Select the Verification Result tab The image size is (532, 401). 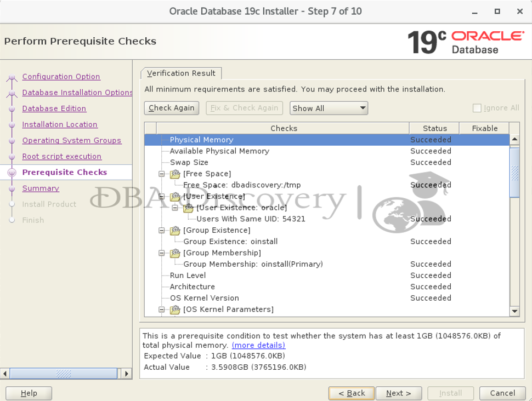click(x=181, y=73)
